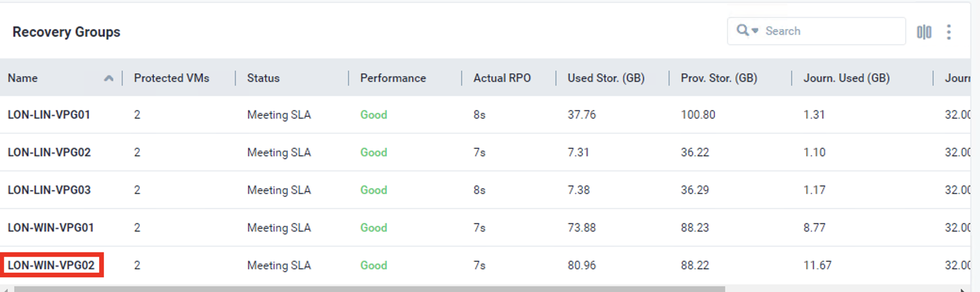
Task: Click the search magnifier icon
Action: (742, 31)
